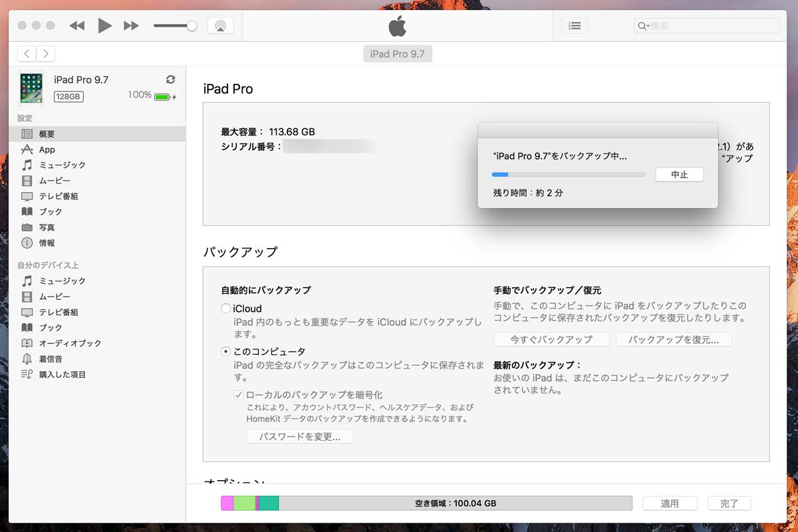Click the 空き領域 free space bar

(456, 503)
